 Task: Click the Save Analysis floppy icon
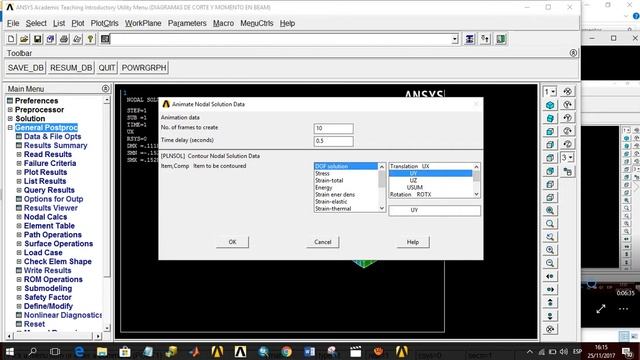click(38, 39)
